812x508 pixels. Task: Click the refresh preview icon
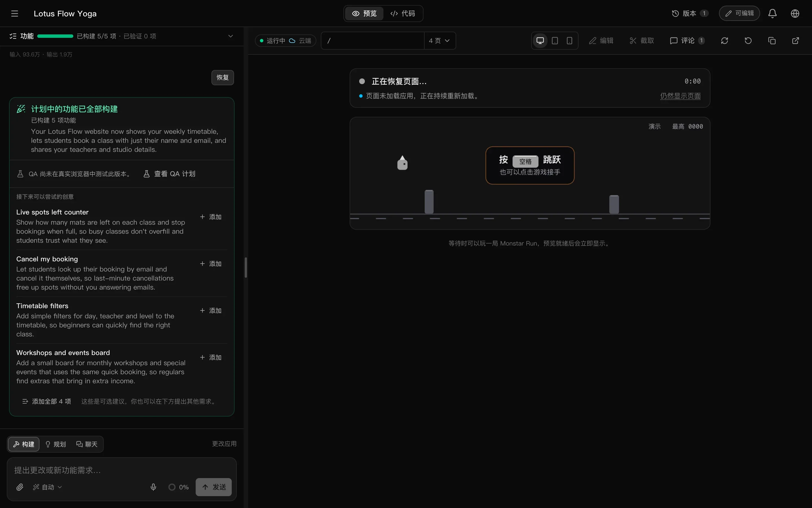pyautogui.click(x=724, y=41)
